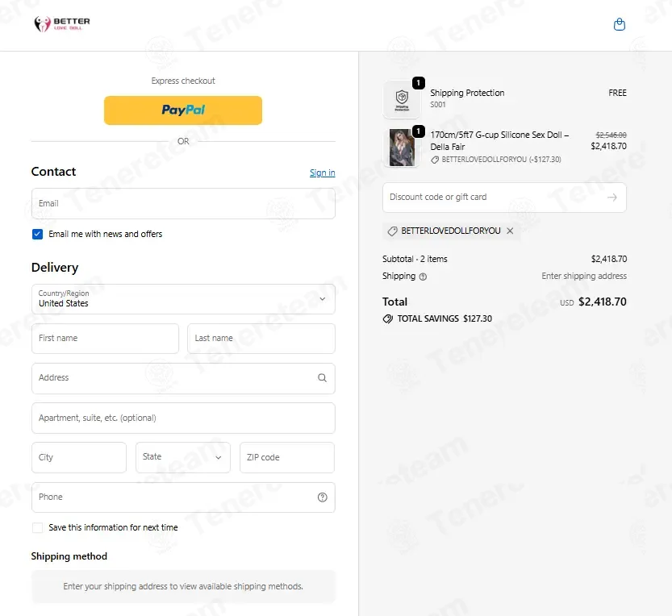Click the Shipping help question mark icon

click(x=423, y=277)
